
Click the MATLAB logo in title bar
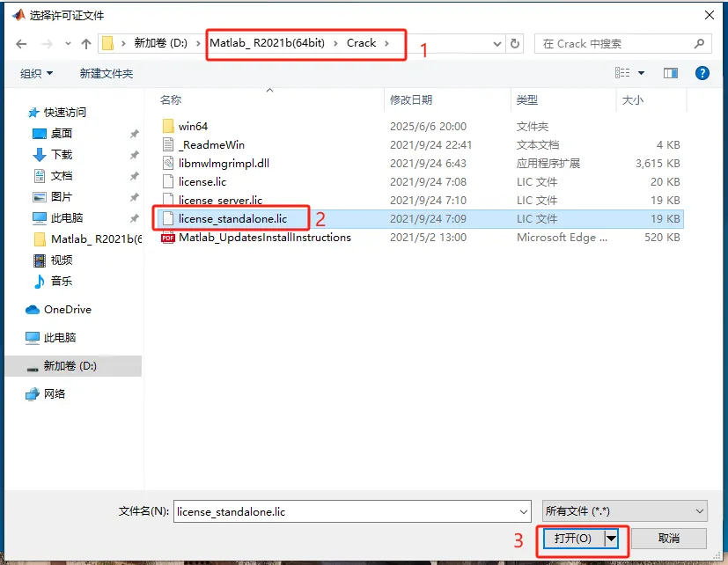point(19,15)
